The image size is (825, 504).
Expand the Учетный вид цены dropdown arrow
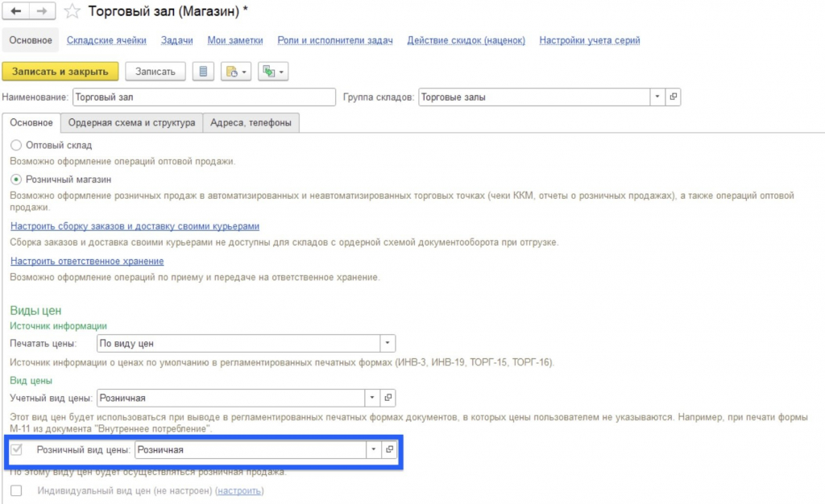(372, 398)
